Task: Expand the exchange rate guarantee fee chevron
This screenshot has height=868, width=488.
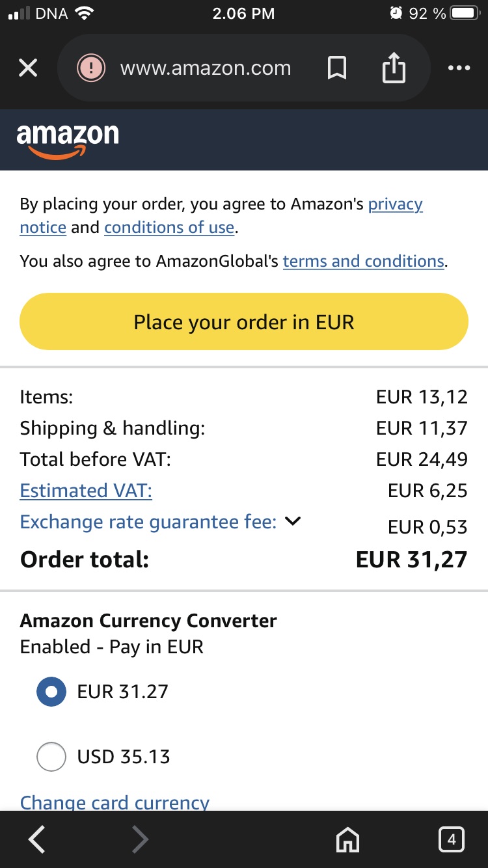Action: tap(293, 521)
